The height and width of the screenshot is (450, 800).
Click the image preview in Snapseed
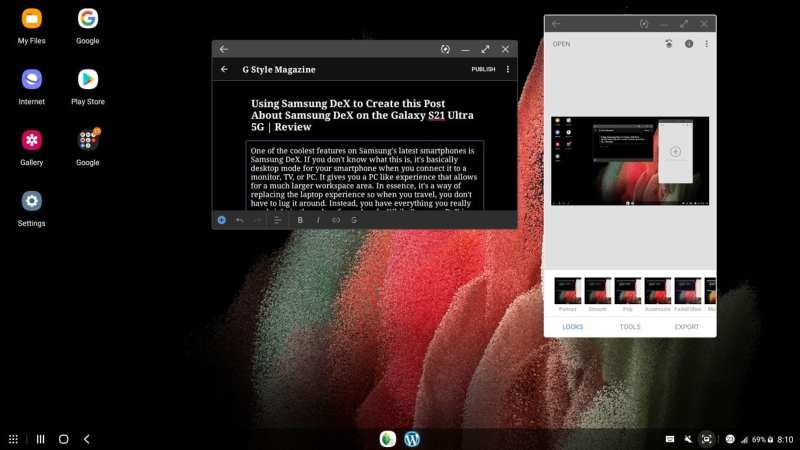(630, 161)
